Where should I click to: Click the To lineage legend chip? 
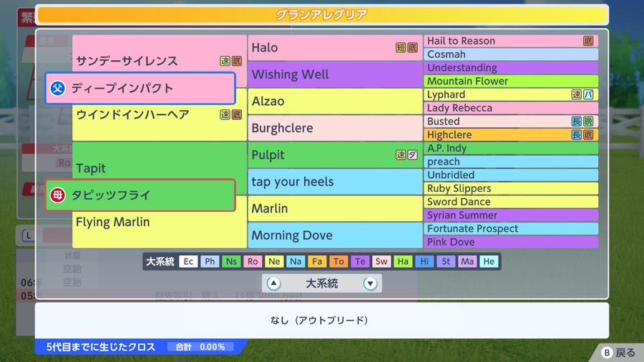[338, 261]
